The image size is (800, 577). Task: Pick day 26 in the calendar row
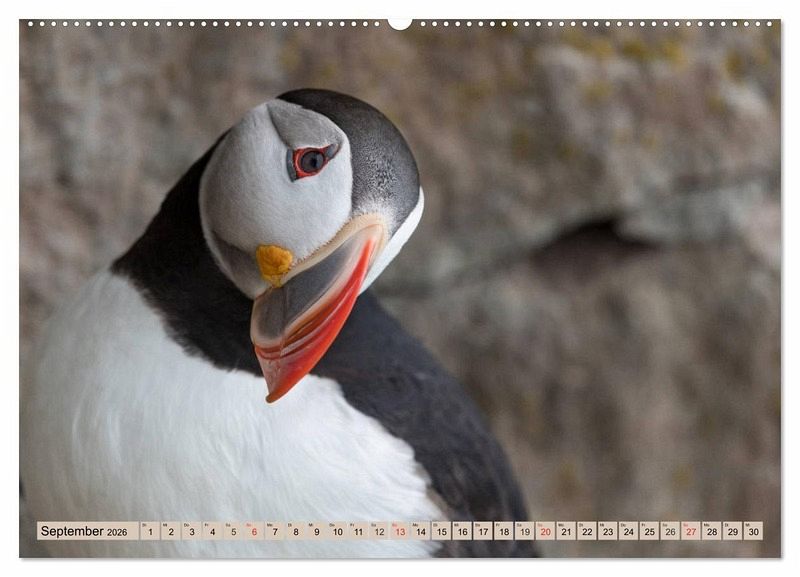pos(671,531)
